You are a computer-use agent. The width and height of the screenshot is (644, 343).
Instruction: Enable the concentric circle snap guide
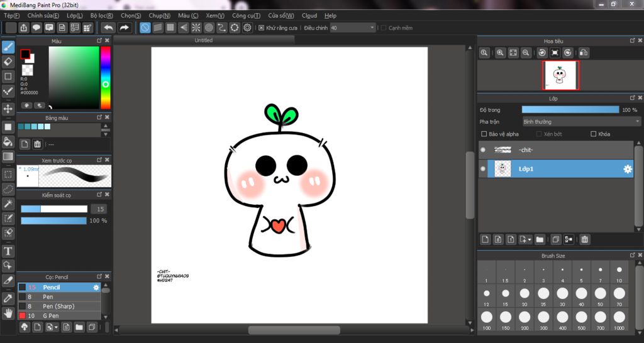point(209,28)
